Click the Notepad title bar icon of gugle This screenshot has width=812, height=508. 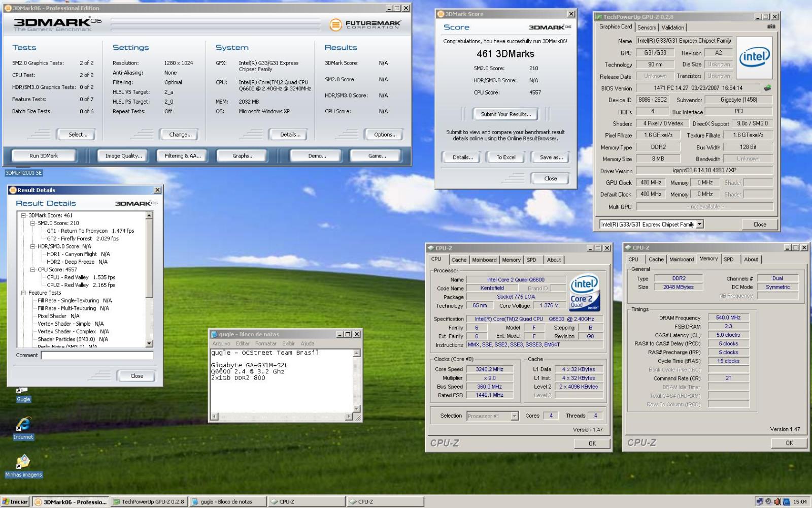pyautogui.click(x=214, y=334)
